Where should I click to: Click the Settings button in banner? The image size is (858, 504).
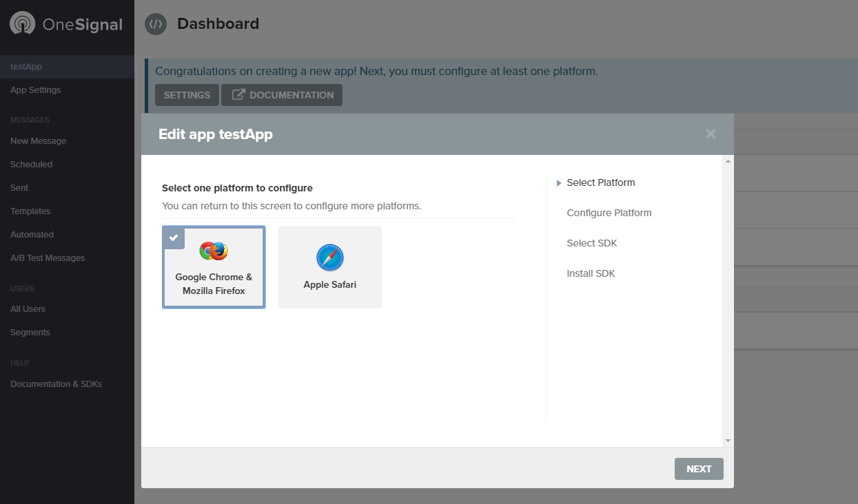tap(187, 95)
